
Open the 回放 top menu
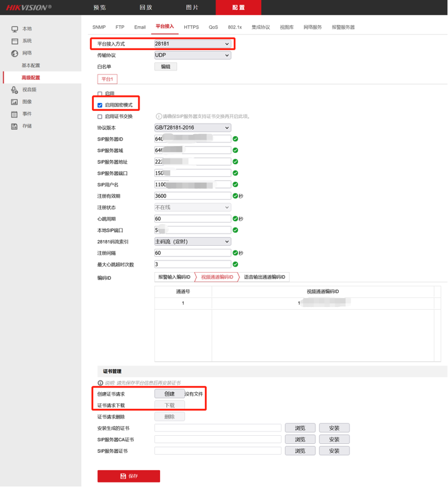tap(146, 8)
